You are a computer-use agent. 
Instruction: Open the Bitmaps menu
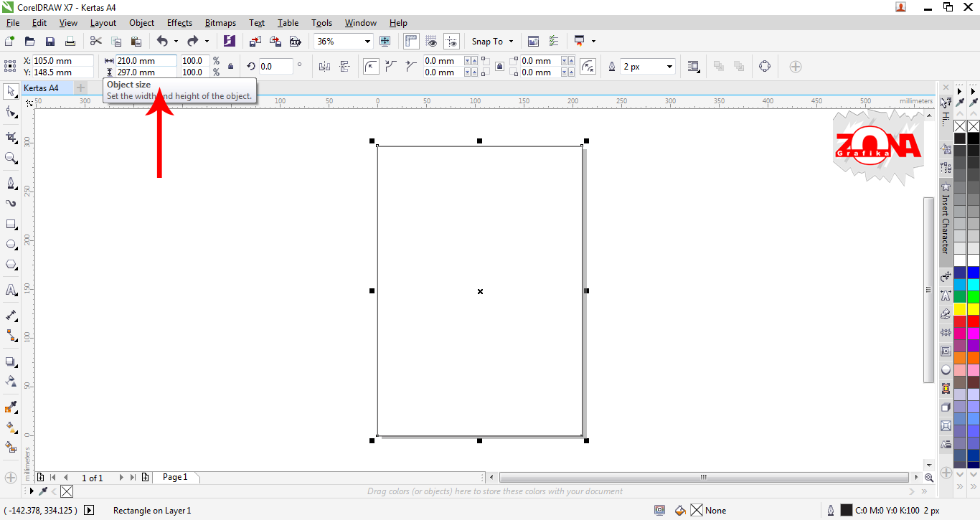click(x=220, y=22)
